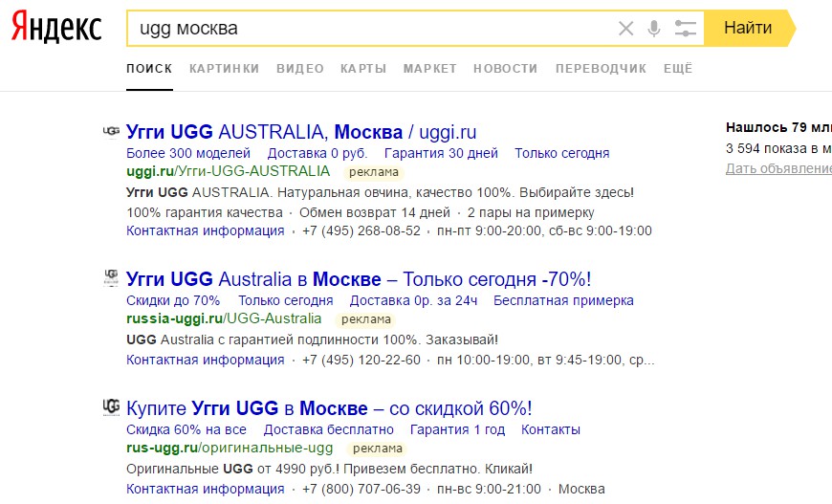Click 'Только сегодня' sitelink under uggi.ru result

[562, 153]
